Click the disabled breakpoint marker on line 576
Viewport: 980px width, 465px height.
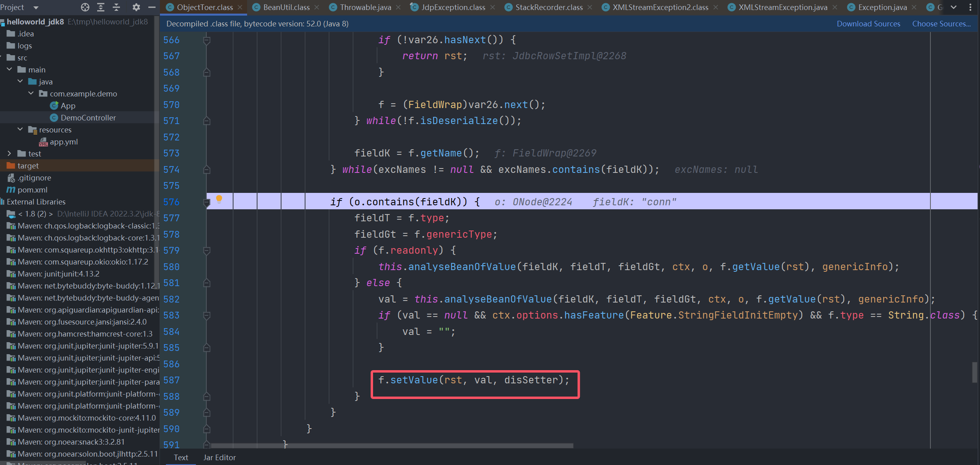207,202
